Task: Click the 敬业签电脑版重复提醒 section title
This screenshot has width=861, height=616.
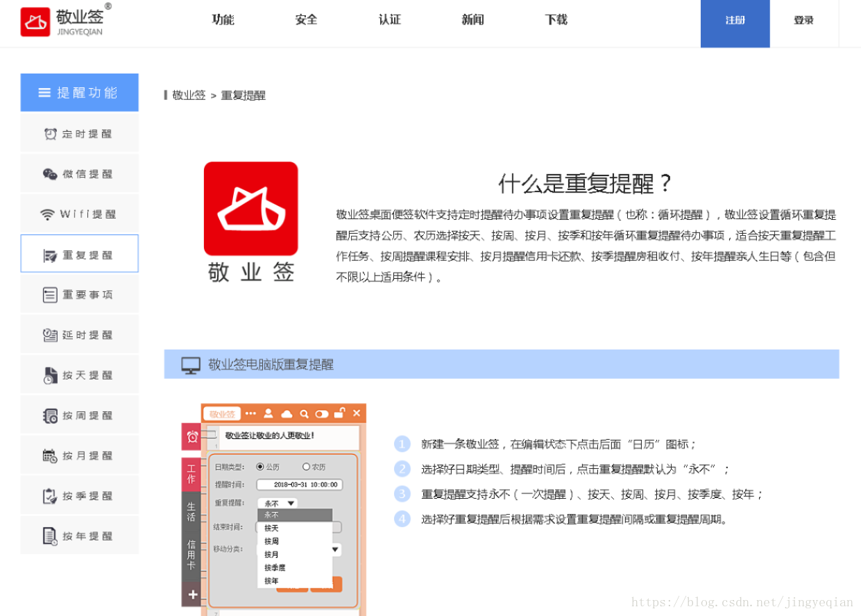Action: (271, 365)
